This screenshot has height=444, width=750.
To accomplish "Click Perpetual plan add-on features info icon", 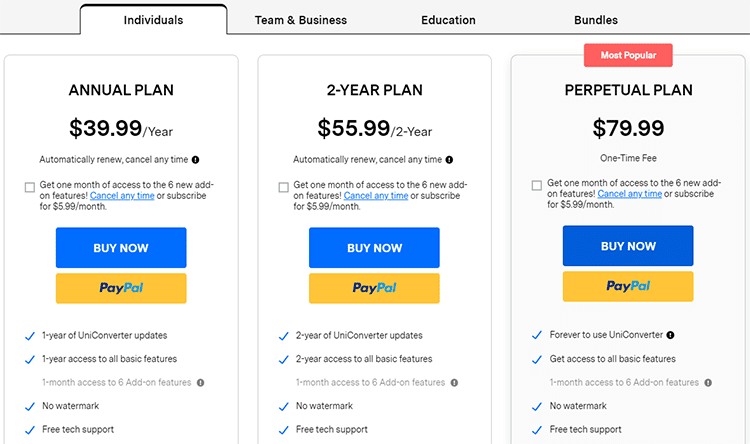I will click(x=708, y=382).
